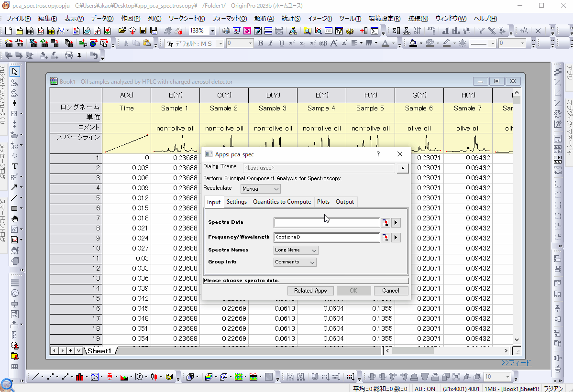Open the Recalculate Manual dropdown
Viewport: 573px width, 392px height.
point(261,189)
